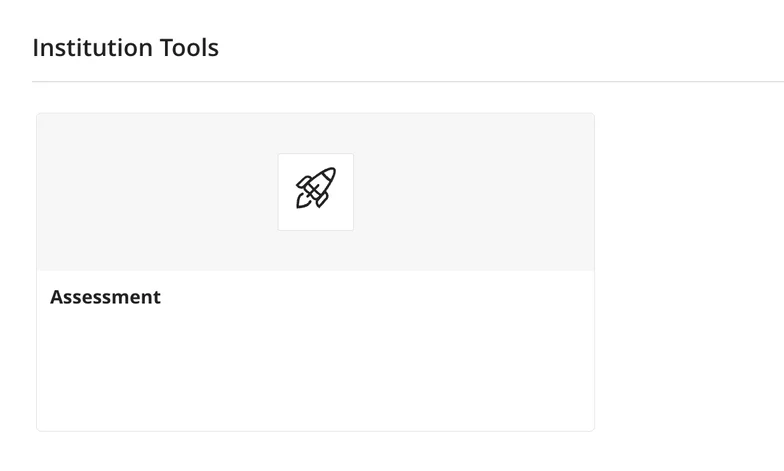The image size is (784, 471).
Task: Click the Institution Tools heading
Action: point(125,47)
